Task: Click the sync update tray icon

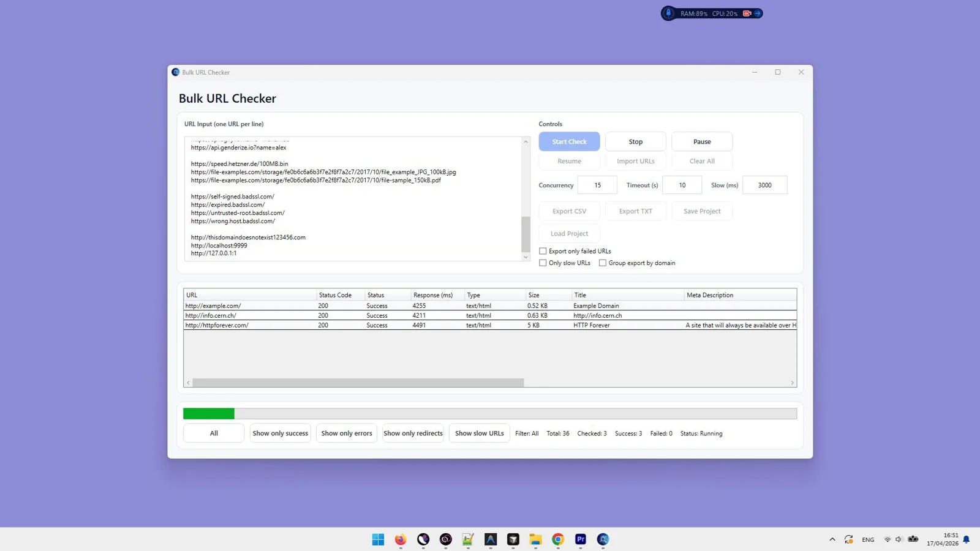Action: (849, 539)
